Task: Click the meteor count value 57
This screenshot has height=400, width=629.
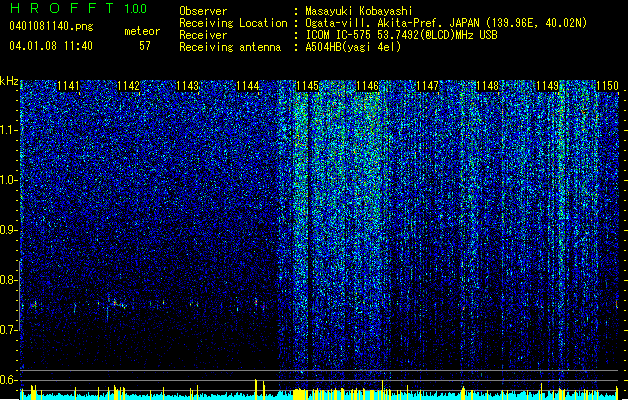Action: (x=145, y=46)
